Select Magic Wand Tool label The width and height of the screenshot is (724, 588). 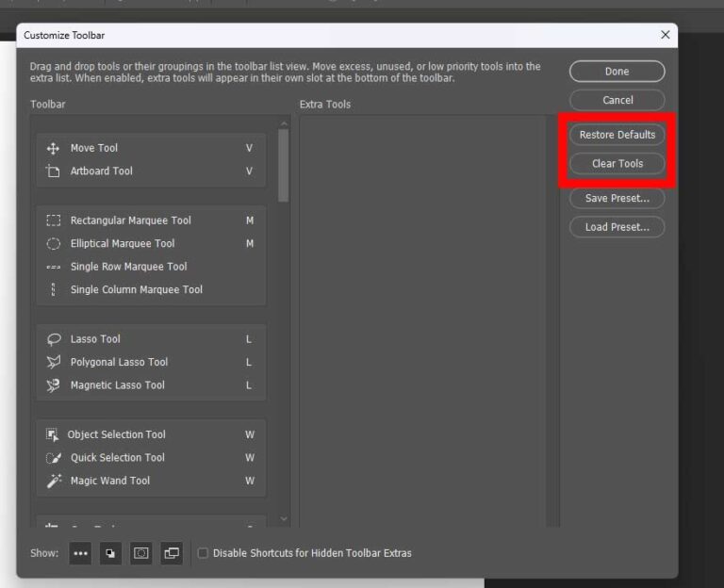coord(110,481)
